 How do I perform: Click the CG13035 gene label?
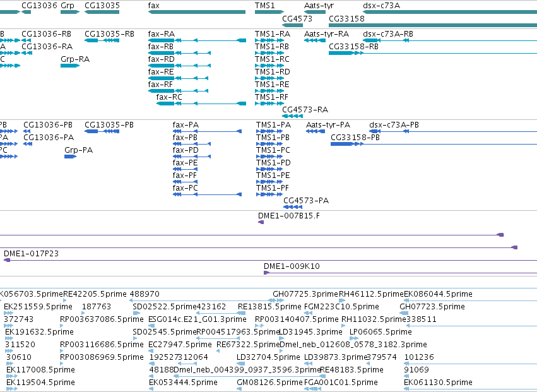[x=102, y=6]
